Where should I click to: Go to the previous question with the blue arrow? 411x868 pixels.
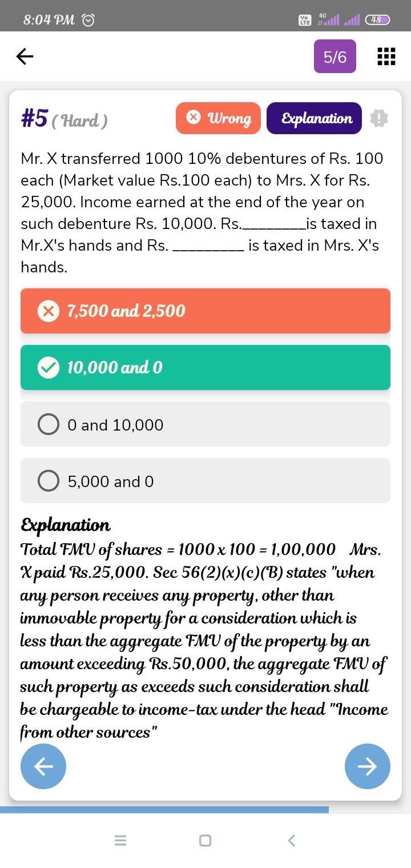point(43,766)
